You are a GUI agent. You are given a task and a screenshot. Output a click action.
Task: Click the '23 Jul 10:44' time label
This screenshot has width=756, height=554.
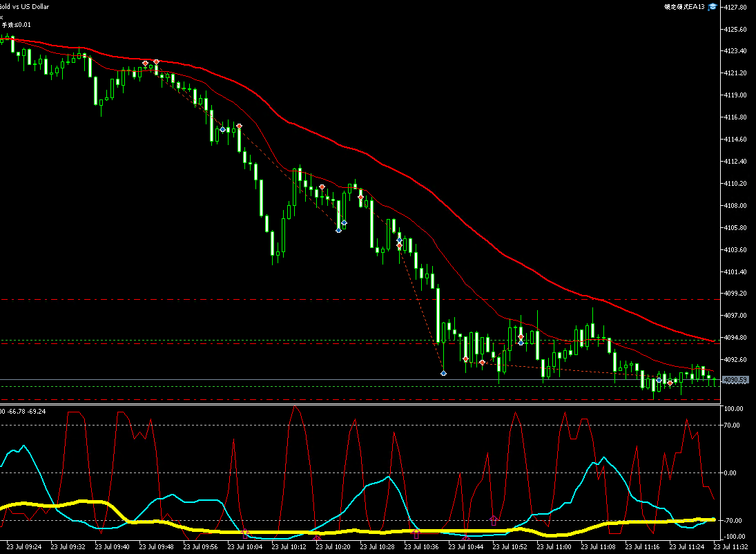(x=466, y=547)
